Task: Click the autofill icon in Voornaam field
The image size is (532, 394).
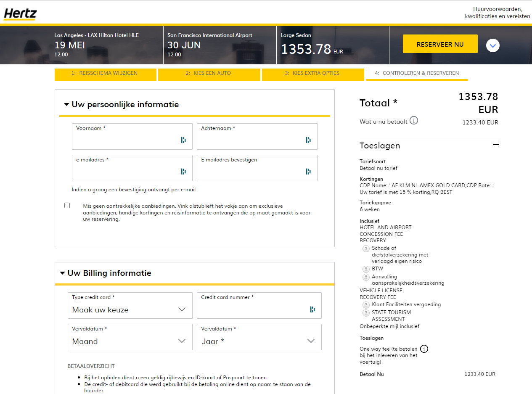Action: pyautogui.click(x=183, y=140)
